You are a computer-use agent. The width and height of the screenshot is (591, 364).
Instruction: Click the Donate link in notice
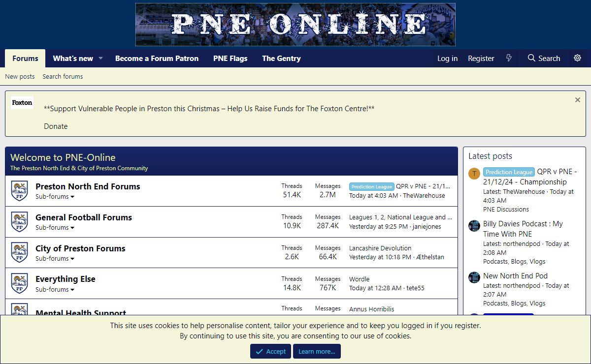pyautogui.click(x=56, y=126)
